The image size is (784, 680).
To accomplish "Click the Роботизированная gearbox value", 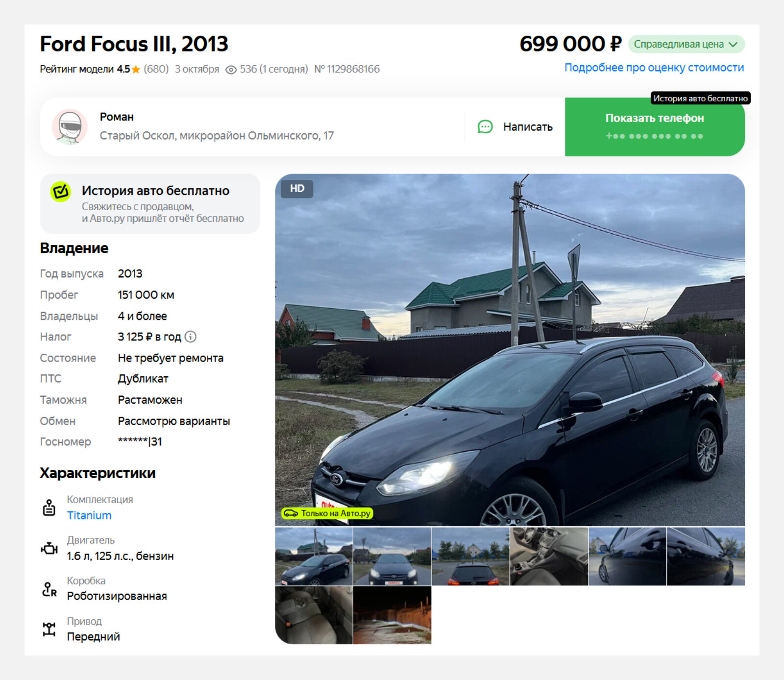I will pos(117,596).
